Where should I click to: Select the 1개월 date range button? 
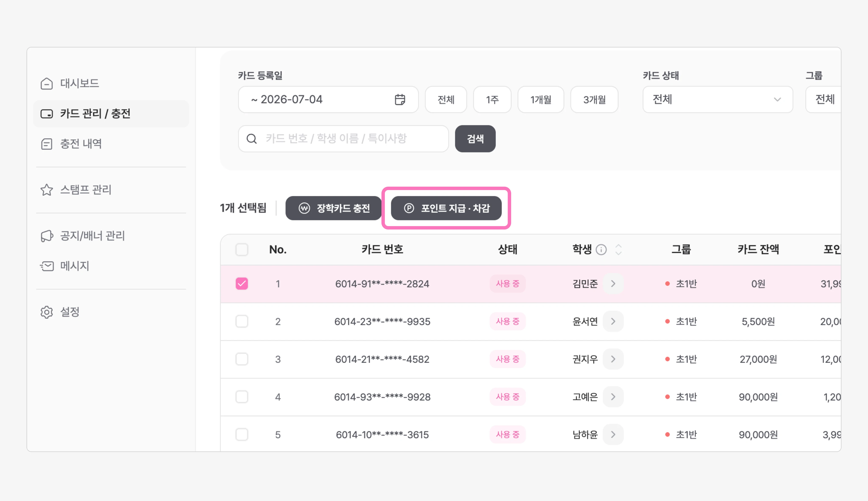(541, 99)
